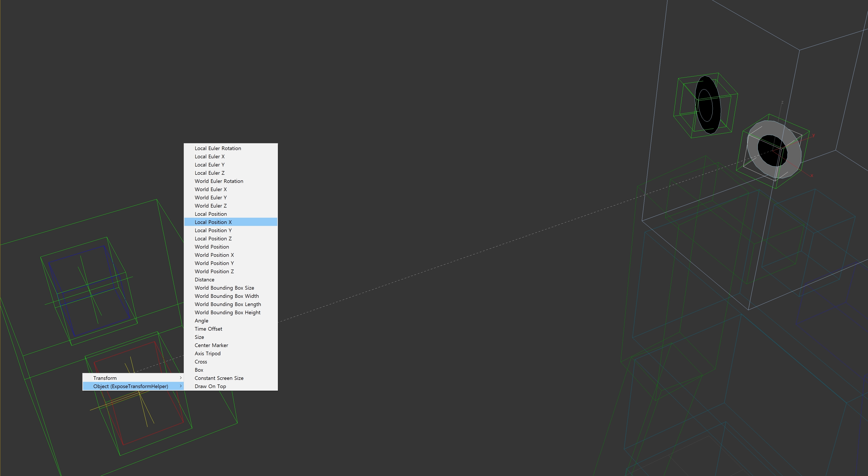This screenshot has width=868, height=476.
Task: Choose Local Euler Rotation parameter
Action: [218, 148]
